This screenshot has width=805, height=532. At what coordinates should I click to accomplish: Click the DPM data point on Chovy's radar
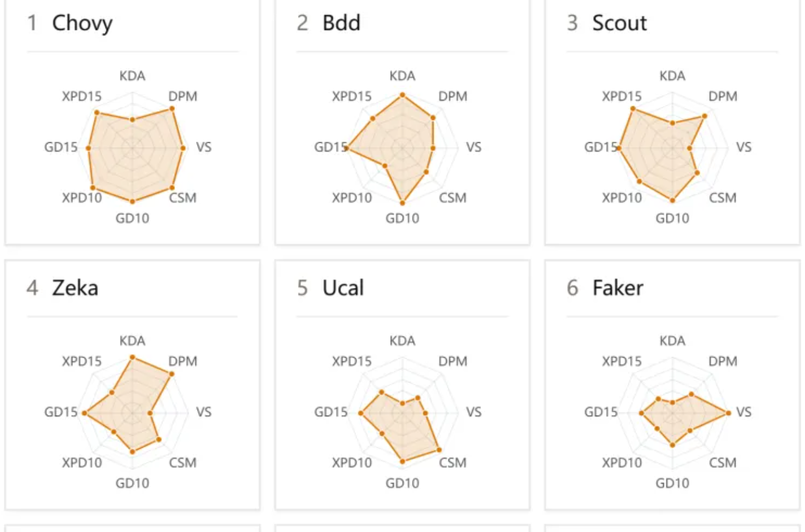(x=172, y=109)
